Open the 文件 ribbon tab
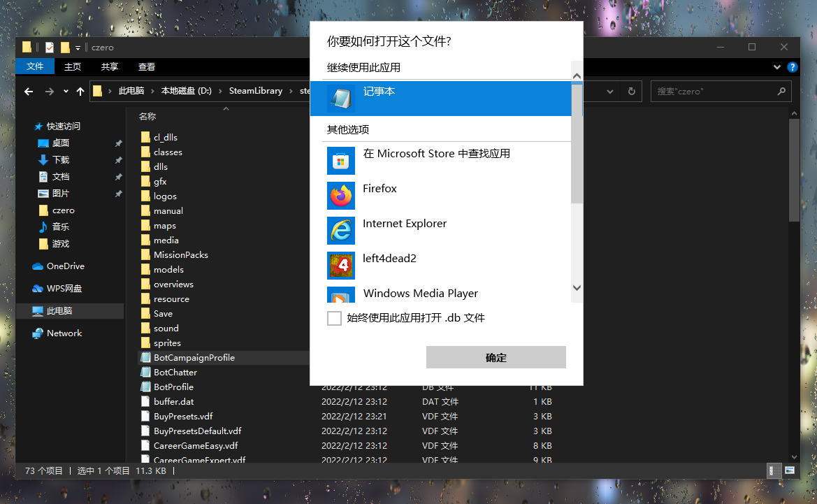This screenshot has height=504, width=817. [x=35, y=66]
